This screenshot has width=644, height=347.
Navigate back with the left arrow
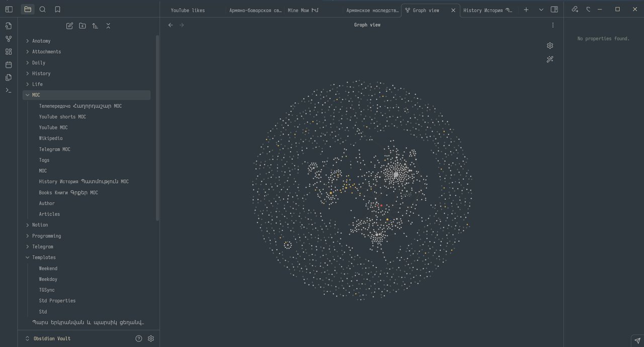coord(171,25)
